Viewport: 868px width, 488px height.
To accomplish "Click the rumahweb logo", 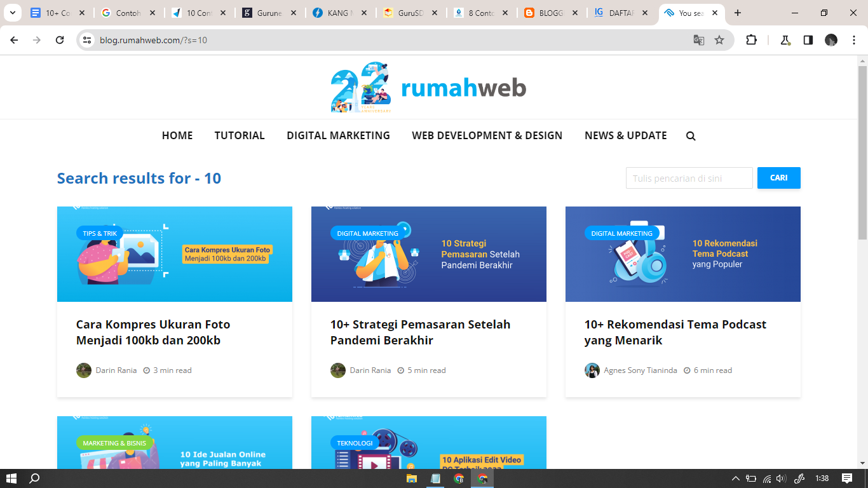I will pyautogui.click(x=428, y=87).
